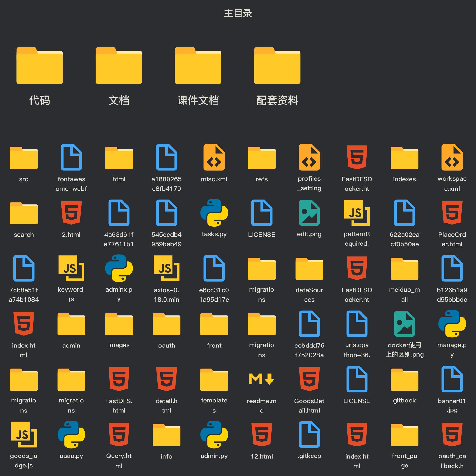476x476 pixels.
Task: Select the GoodsDetail.html HTML5 icon
Action: pos(309,379)
